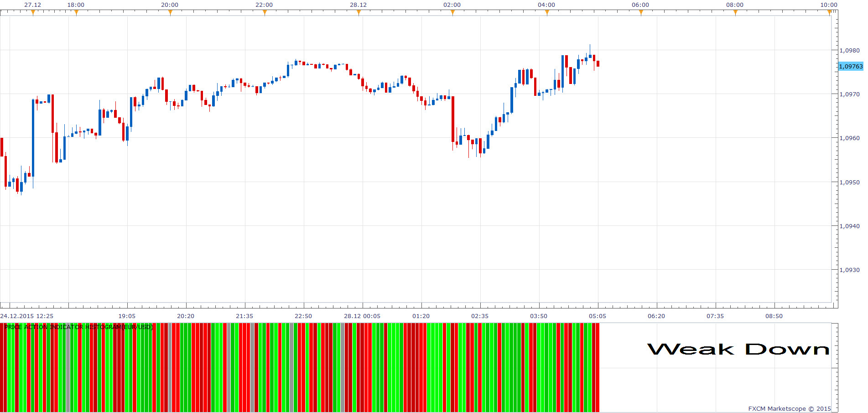
Task: Click the orange marker under 02:00
Action: coord(452,12)
